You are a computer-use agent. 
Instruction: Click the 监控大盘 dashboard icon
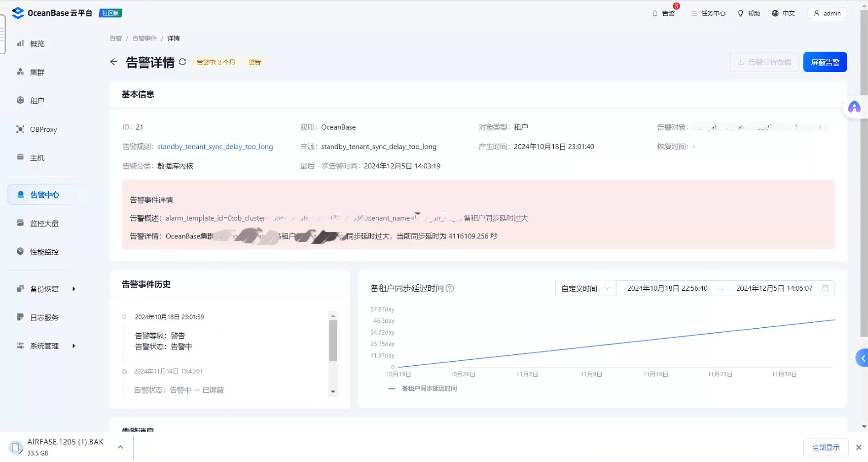(20, 223)
